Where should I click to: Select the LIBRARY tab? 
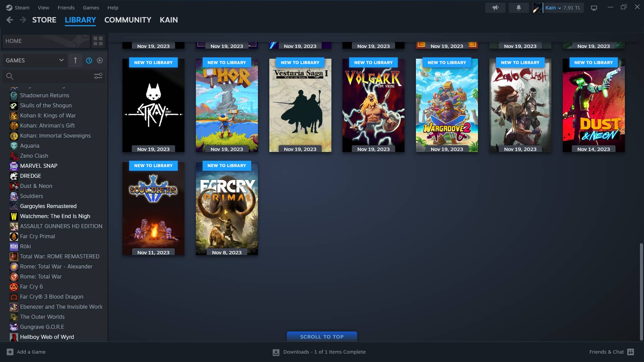tap(80, 20)
